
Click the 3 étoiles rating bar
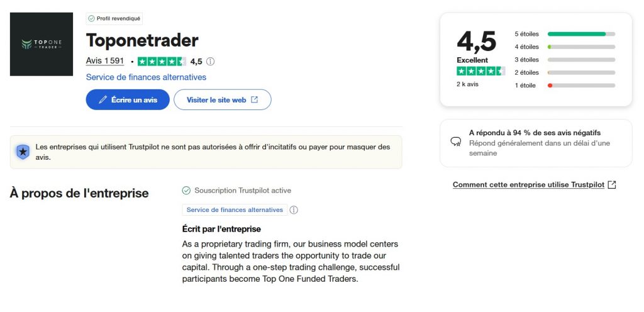581,60
